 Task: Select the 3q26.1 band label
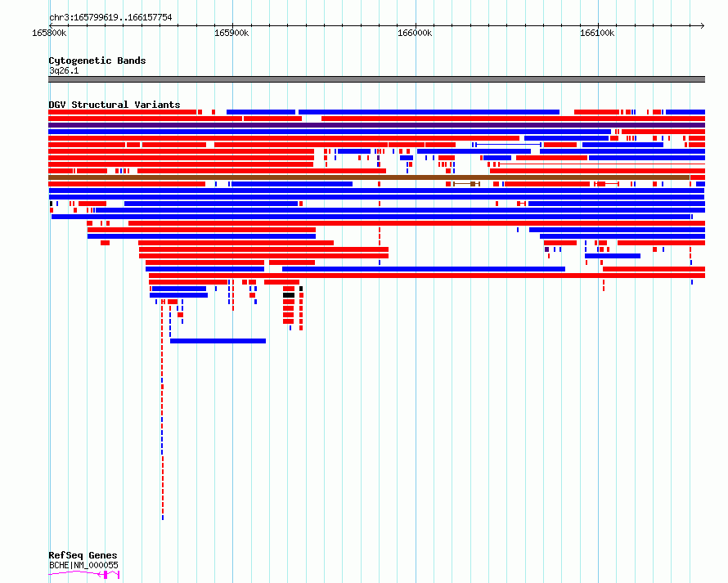(x=64, y=70)
